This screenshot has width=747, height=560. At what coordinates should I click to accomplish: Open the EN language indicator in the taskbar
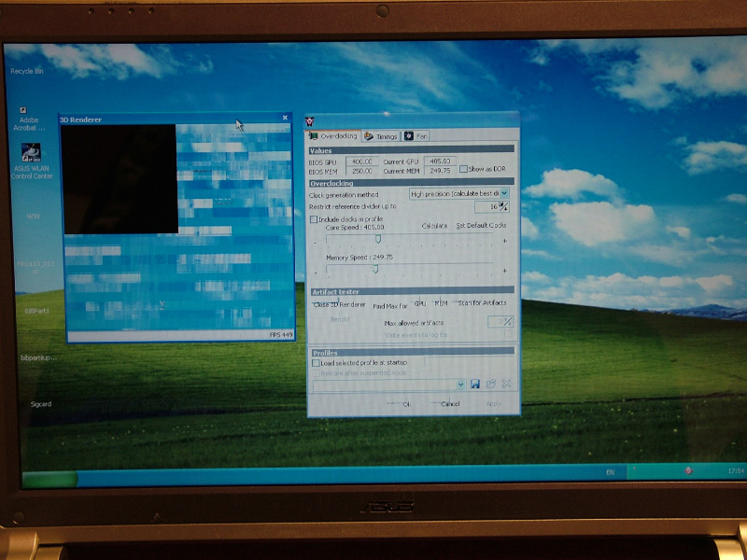pos(611,472)
